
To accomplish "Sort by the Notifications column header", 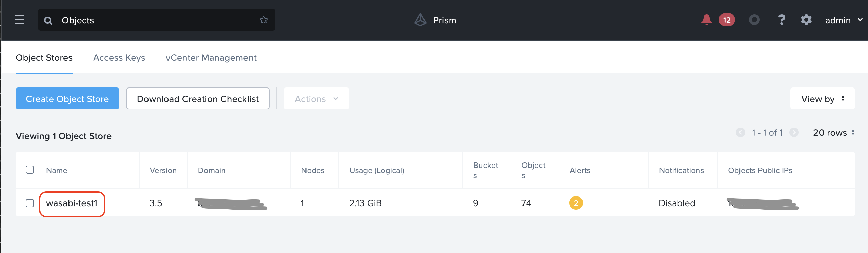I will (681, 170).
